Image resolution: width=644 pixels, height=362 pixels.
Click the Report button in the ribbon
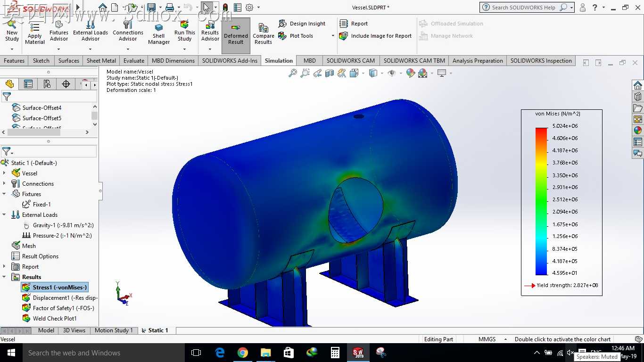click(x=354, y=24)
